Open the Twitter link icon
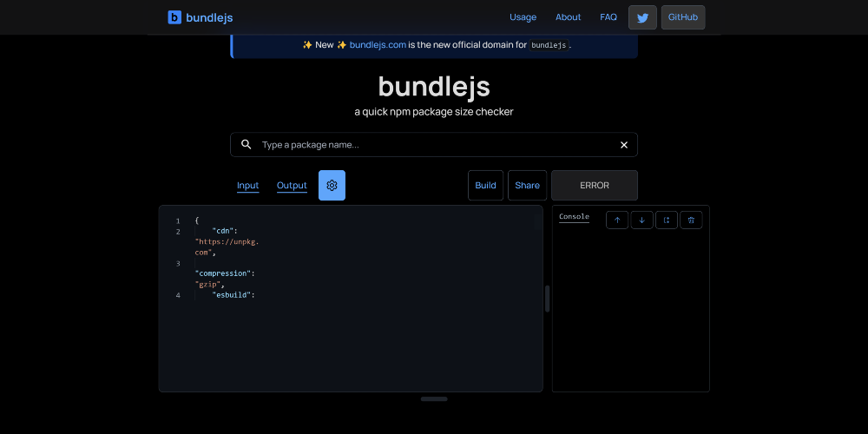The width and height of the screenshot is (868, 434). 642,17
